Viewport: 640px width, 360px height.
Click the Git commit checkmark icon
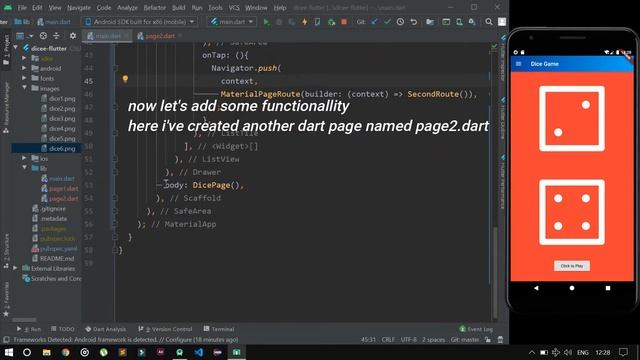coord(387,22)
